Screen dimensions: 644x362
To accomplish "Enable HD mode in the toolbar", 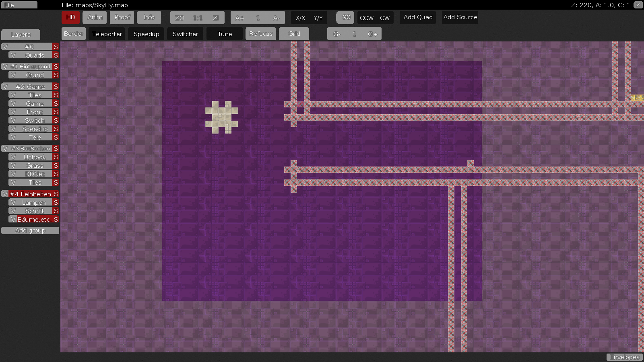I will [x=70, y=17].
